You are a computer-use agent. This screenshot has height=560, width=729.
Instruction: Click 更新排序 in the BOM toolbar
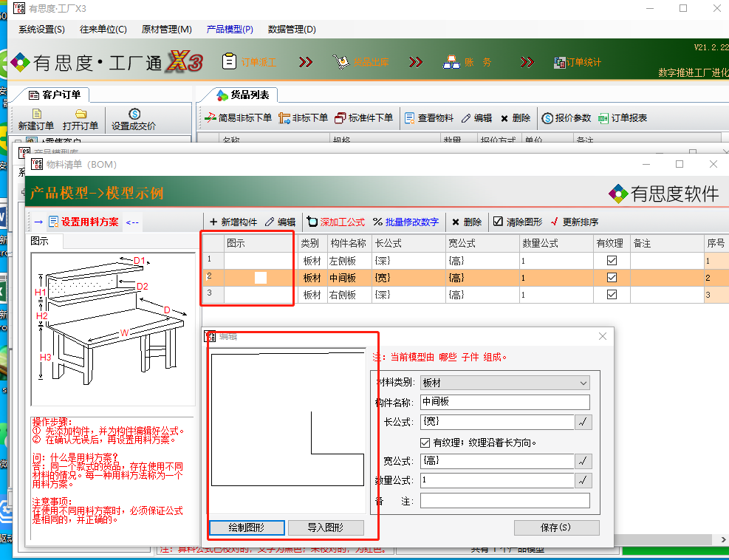pyautogui.click(x=574, y=222)
